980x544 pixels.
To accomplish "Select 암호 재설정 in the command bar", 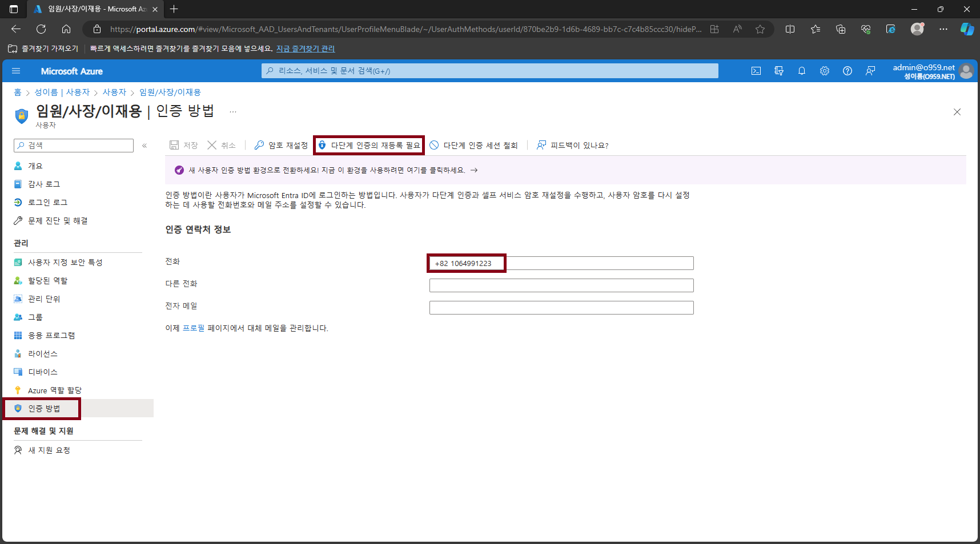I will point(280,145).
